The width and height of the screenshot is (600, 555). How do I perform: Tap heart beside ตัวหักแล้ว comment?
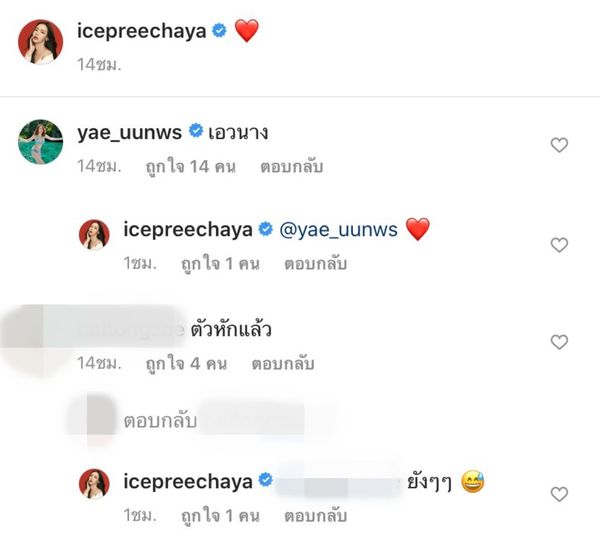click(x=559, y=342)
